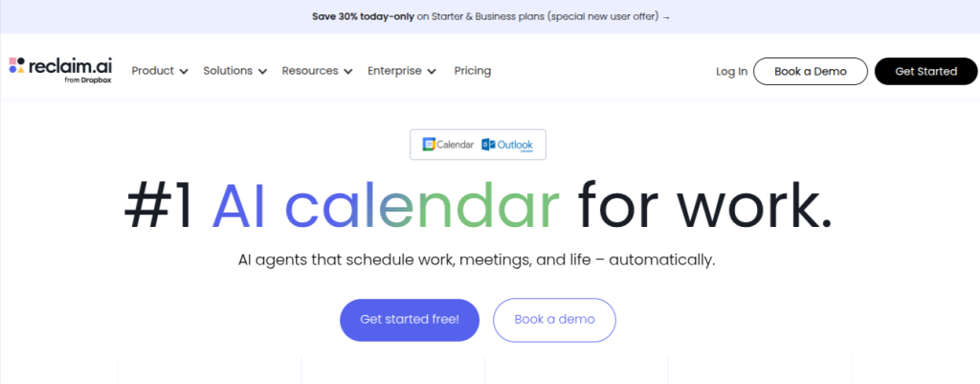Click the black Get Started button
This screenshot has height=384, width=980.
click(x=926, y=71)
